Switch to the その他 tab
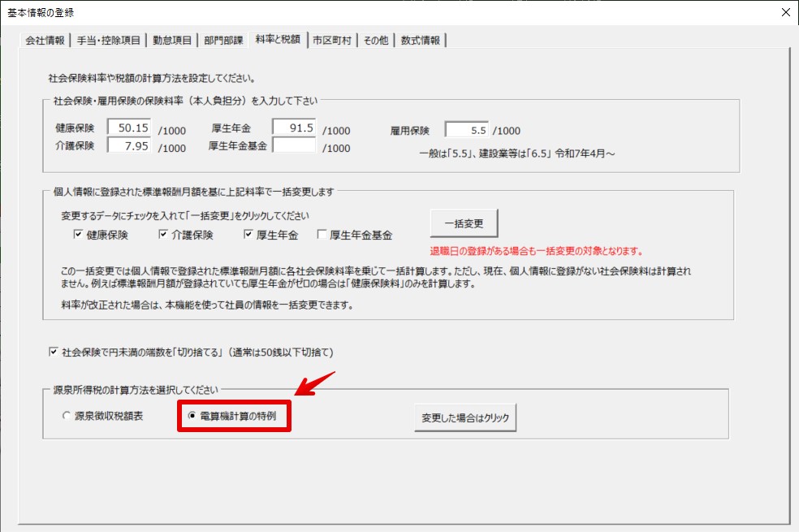Screen dimensions: 799x532 tap(375, 41)
